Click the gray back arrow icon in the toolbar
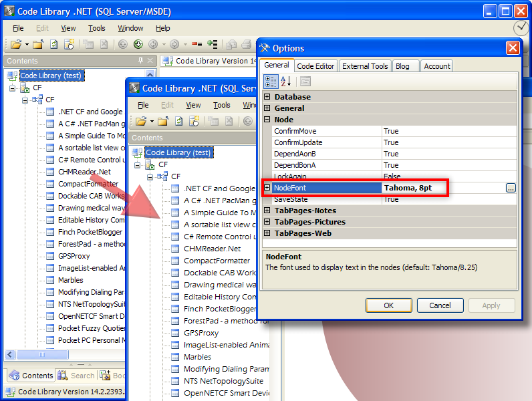 coord(153,44)
